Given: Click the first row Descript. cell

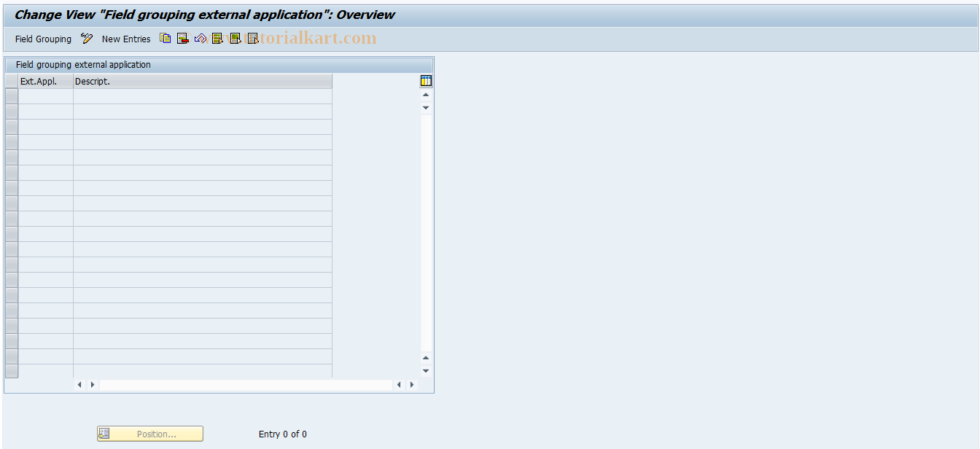Looking at the screenshot, I should 203,96.
